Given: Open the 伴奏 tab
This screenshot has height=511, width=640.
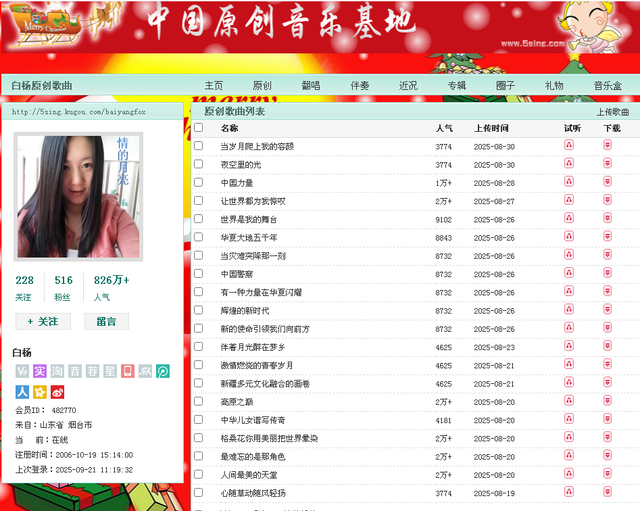Looking at the screenshot, I should point(360,85).
